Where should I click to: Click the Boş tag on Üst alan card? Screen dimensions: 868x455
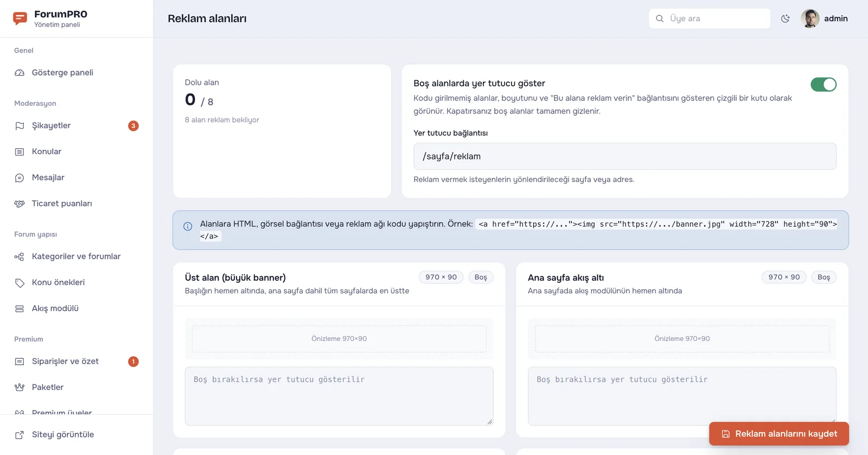pyautogui.click(x=481, y=277)
